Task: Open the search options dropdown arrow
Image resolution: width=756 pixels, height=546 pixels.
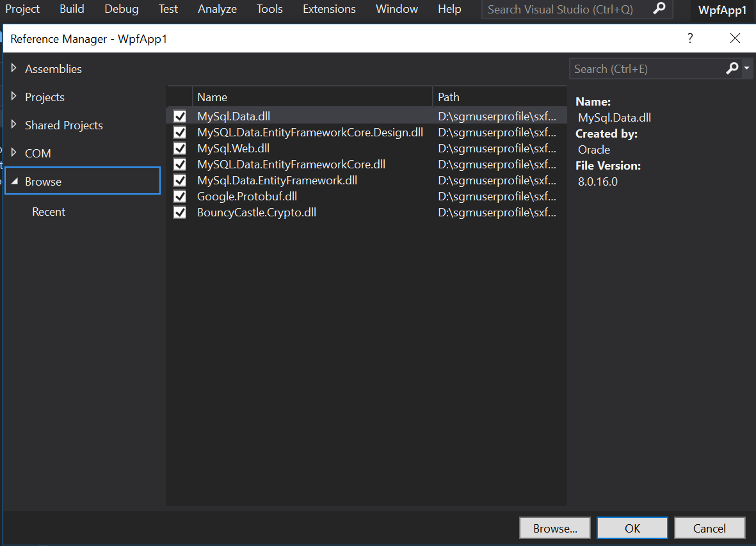Action: [746, 68]
